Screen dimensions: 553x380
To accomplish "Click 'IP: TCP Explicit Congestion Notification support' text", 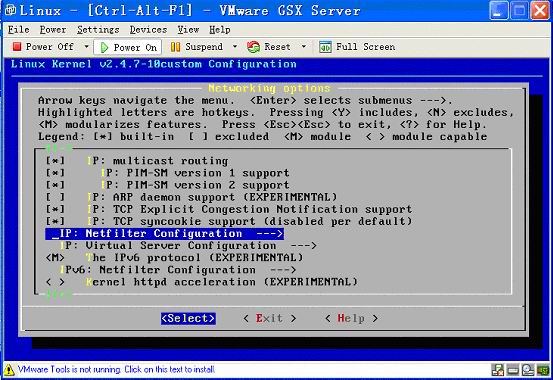I will 249,209.
